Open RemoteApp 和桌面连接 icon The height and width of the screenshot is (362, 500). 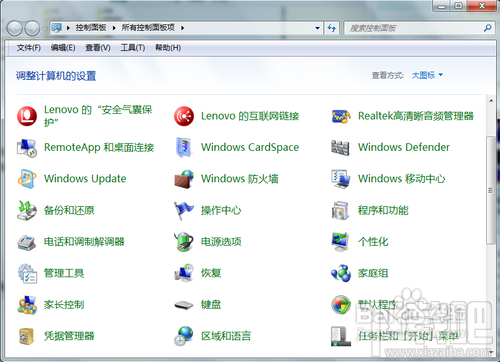pyautogui.click(x=27, y=148)
